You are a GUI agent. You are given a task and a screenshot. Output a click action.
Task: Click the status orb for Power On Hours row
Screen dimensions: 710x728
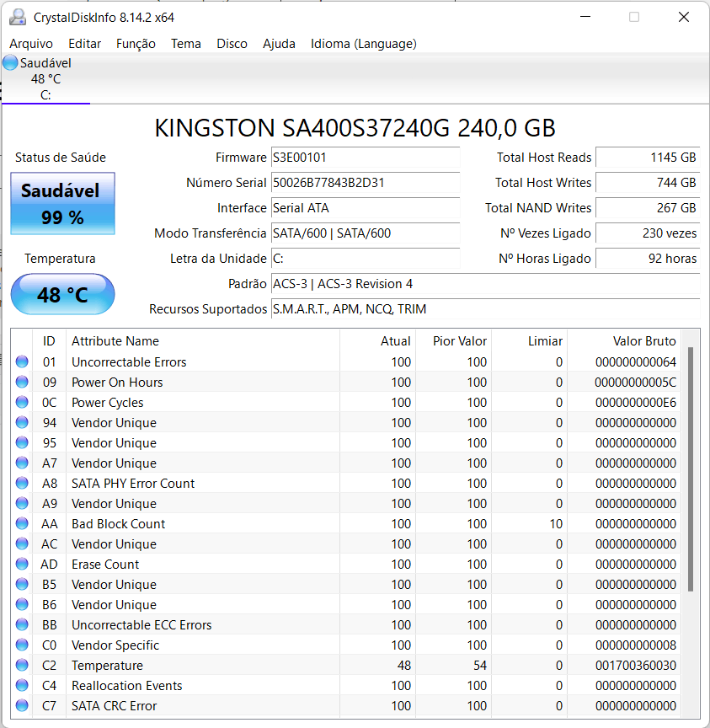point(22,382)
